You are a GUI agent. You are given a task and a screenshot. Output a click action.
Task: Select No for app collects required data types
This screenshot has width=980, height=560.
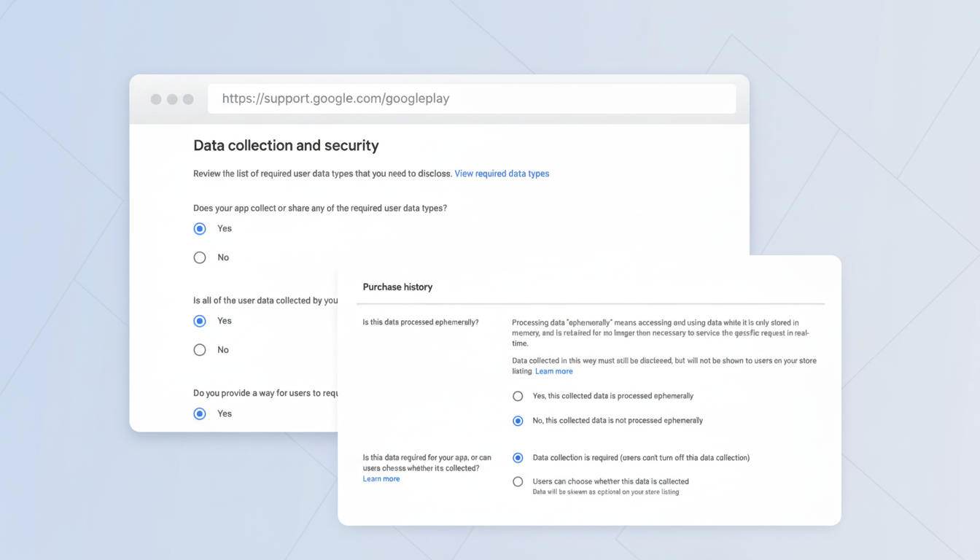200,257
